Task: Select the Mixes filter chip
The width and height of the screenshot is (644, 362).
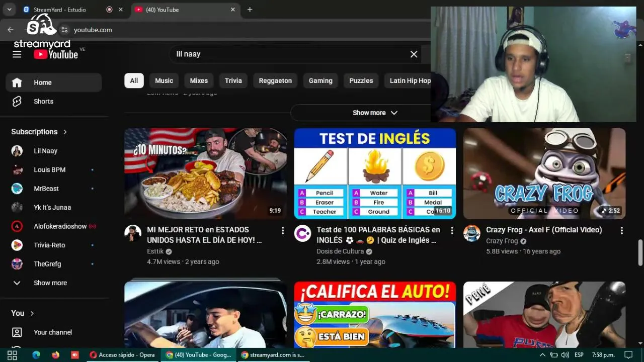Action: (199, 80)
